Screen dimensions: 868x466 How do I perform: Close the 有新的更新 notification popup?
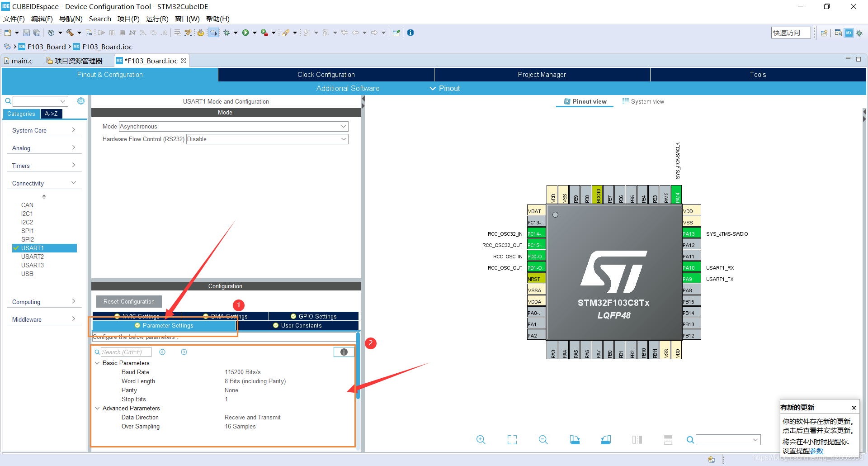(854, 408)
